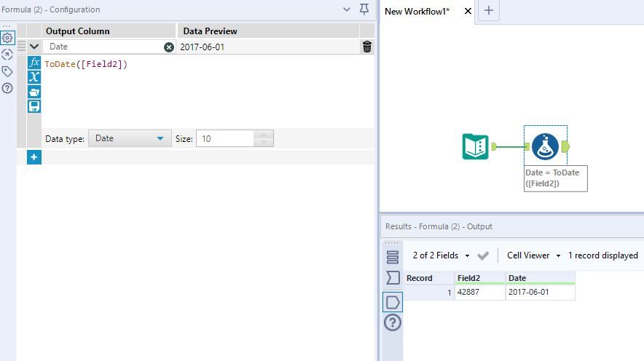Viewport: 644px width, 361px height.
Task: Click the Date column header in Results
Action: point(540,278)
